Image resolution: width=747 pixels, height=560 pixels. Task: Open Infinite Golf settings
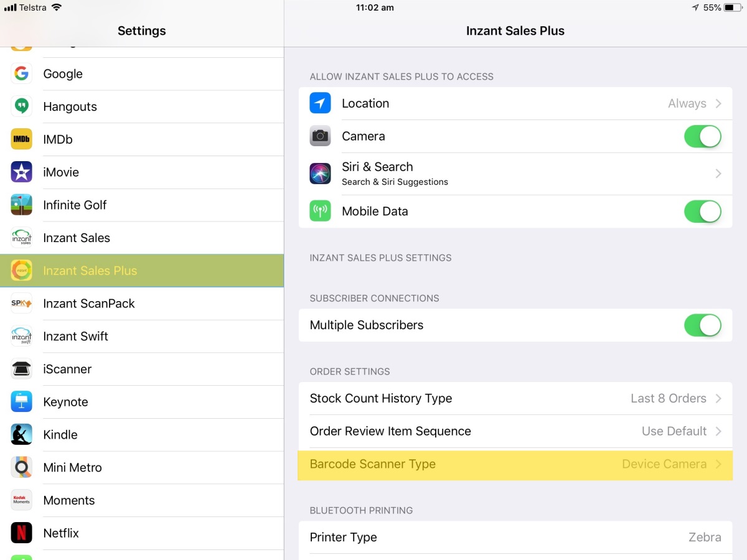point(142,205)
